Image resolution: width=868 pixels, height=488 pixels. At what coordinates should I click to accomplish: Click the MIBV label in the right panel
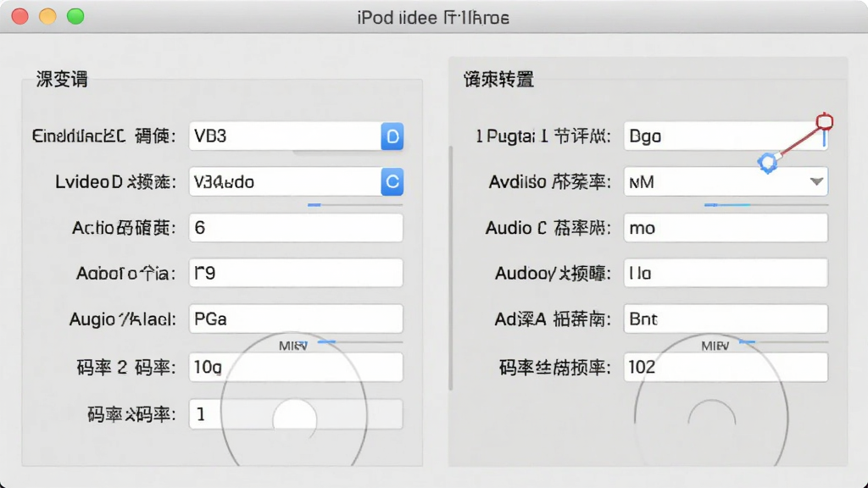(x=715, y=346)
